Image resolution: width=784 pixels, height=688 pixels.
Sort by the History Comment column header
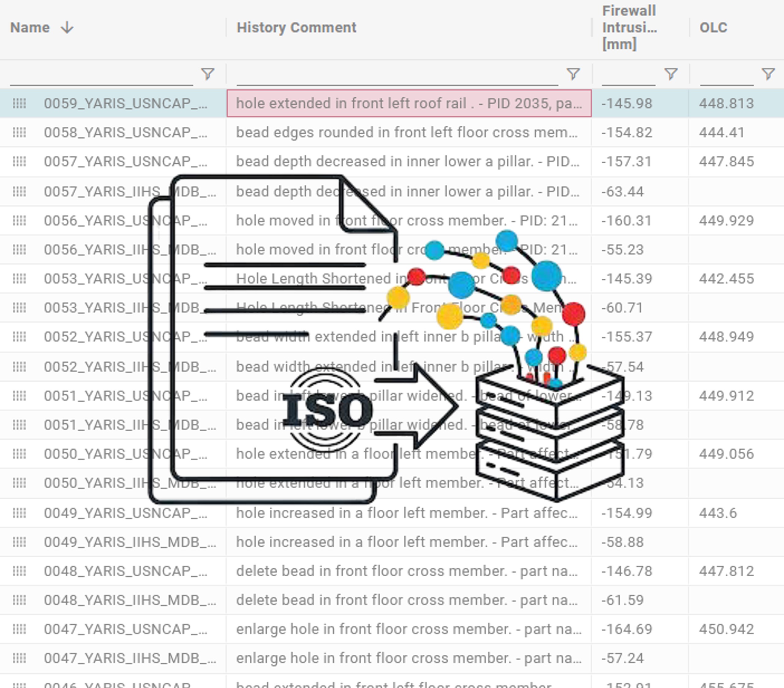[296, 28]
